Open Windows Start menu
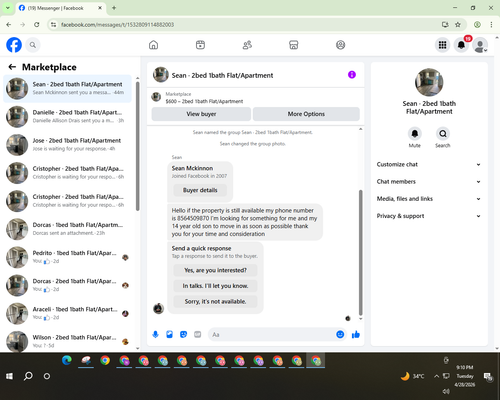The image size is (500, 400). coord(9,376)
